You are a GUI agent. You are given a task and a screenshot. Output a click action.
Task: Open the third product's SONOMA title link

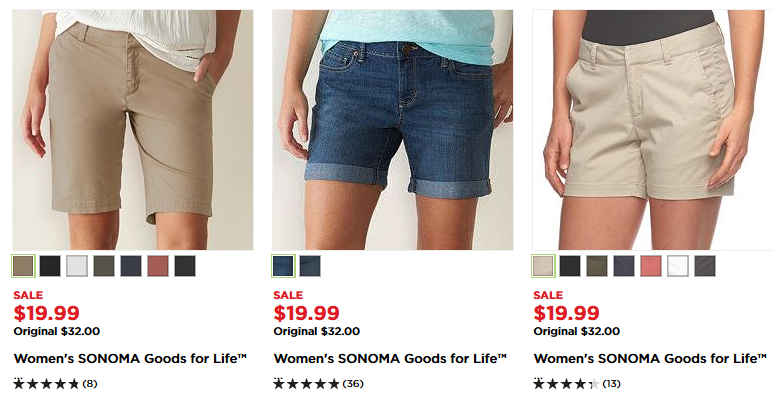(x=650, y=359)
